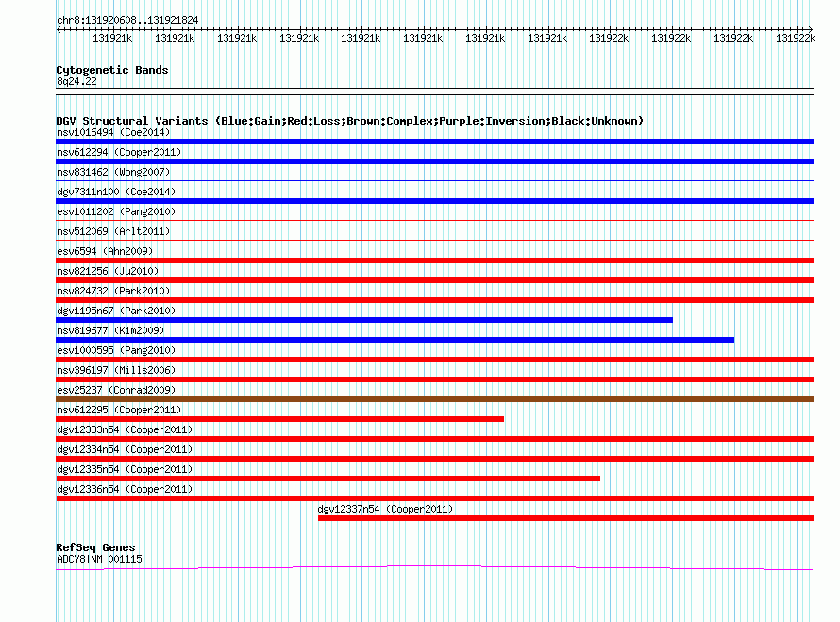Image resolution: width=840 pixels, height=622 pixels.
Task: Click the esv6594 (Ahn2009) red loss bar
Action: tap(434, 261)
